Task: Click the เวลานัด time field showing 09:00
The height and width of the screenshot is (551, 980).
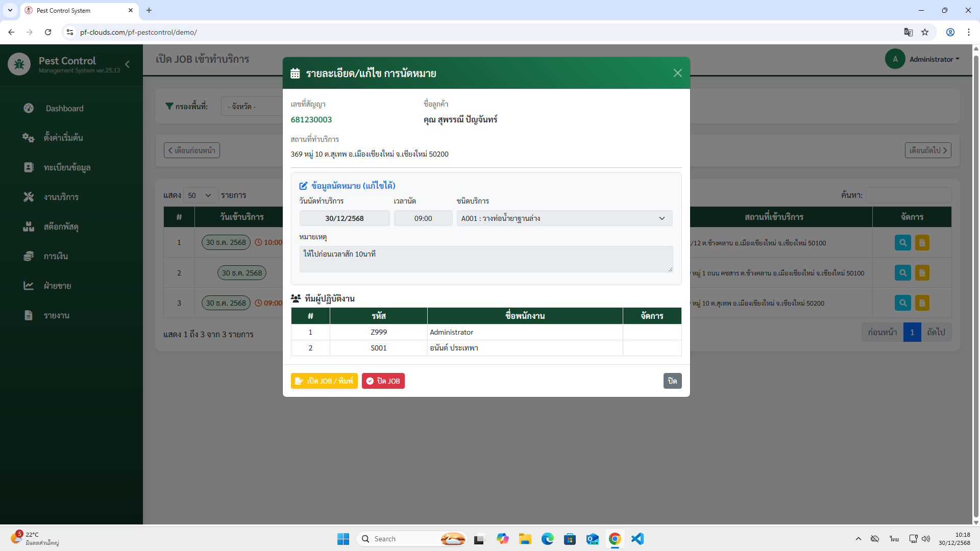Action: coord(423,218)
